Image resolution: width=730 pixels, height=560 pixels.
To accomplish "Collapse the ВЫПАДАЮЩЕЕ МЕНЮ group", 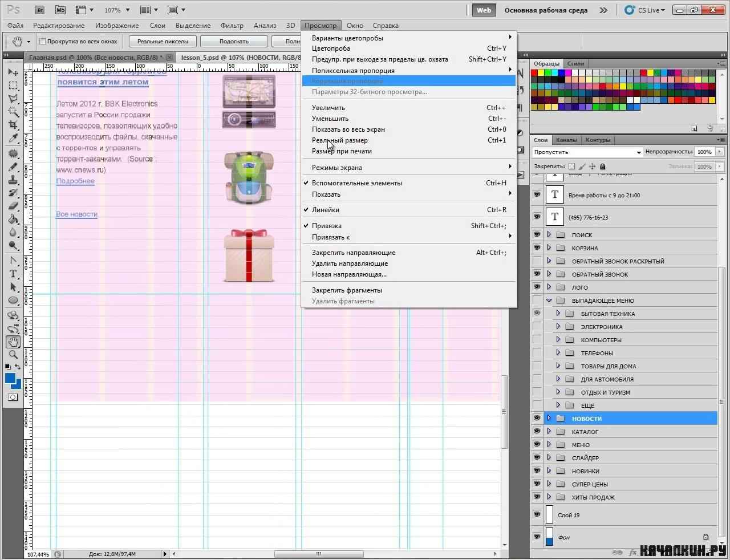I will [549, 300].
